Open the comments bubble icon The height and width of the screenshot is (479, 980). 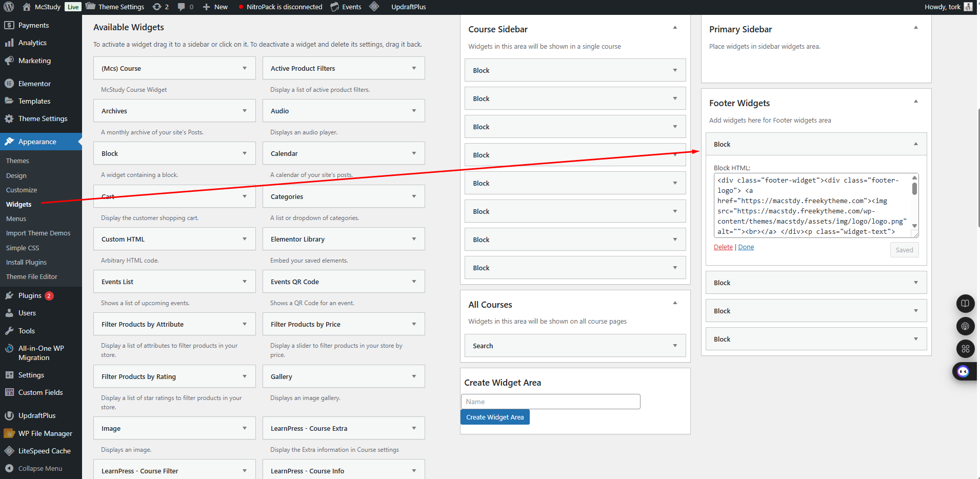[x=182, y=7]
